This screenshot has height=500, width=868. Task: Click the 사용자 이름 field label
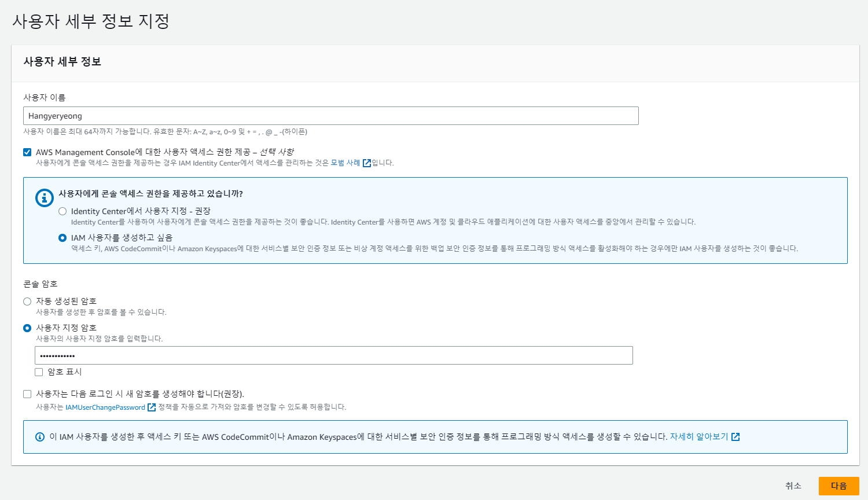(45, 98)
